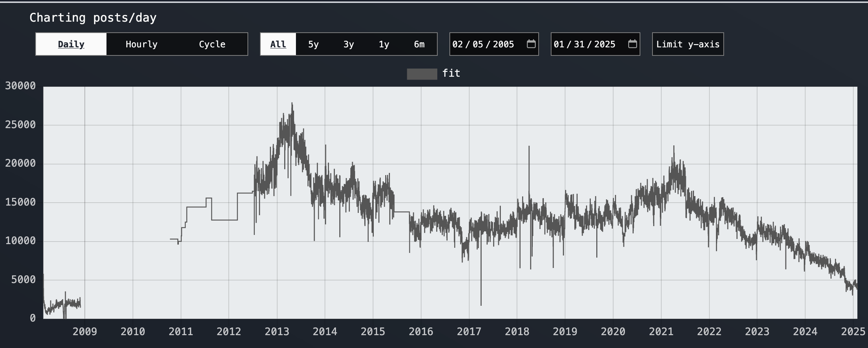This screenshot has width=868, height=348.
Task: Click the 2019 x-axis label
Action: click(x=565, y=332)
